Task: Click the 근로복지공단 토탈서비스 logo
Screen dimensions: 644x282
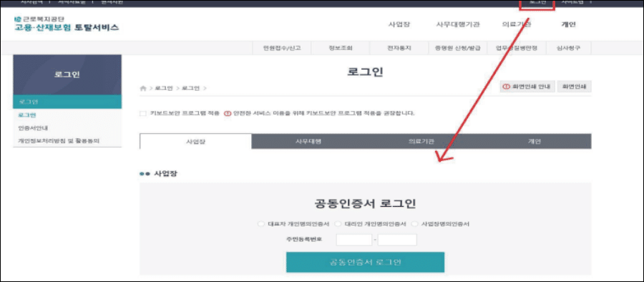Action: [66, 24]
